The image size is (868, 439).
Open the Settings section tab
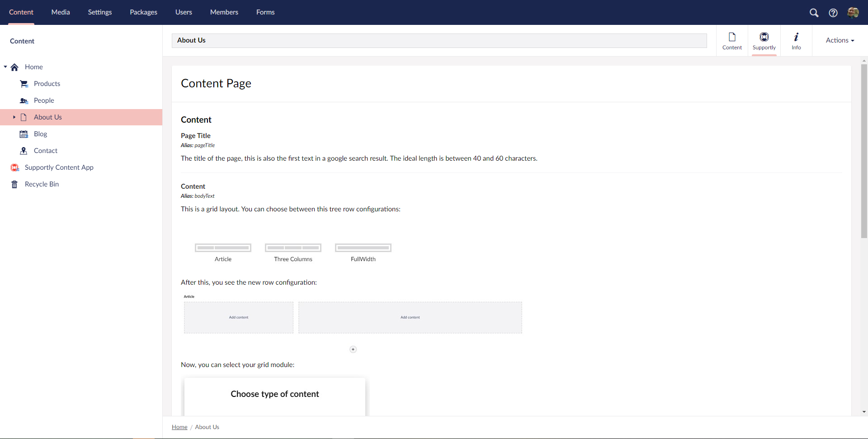pos(99,12)
